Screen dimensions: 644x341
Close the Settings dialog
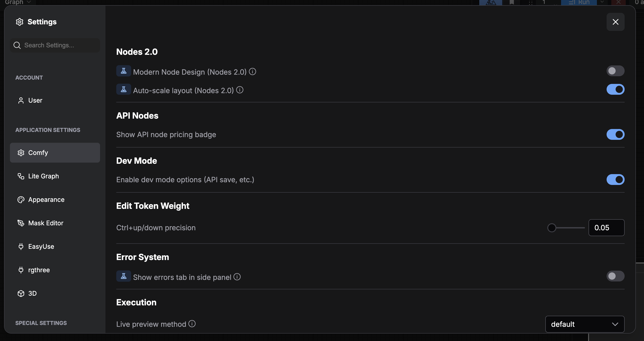615,22
